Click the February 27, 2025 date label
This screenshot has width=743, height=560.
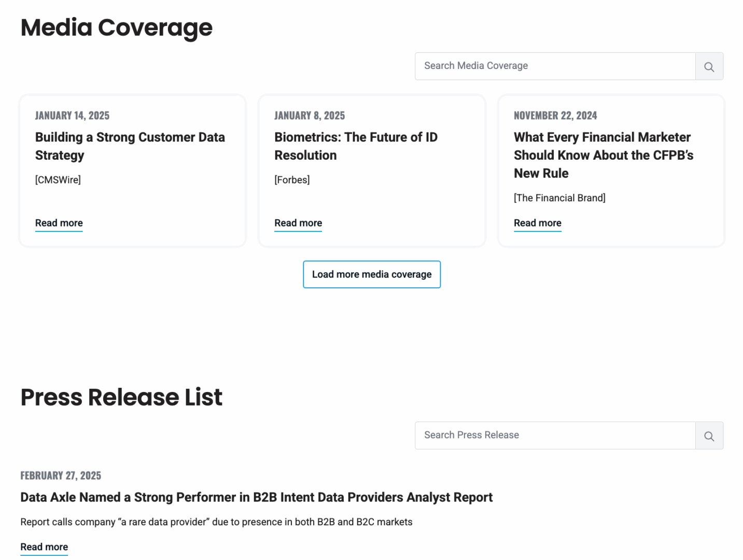point(60,475)
